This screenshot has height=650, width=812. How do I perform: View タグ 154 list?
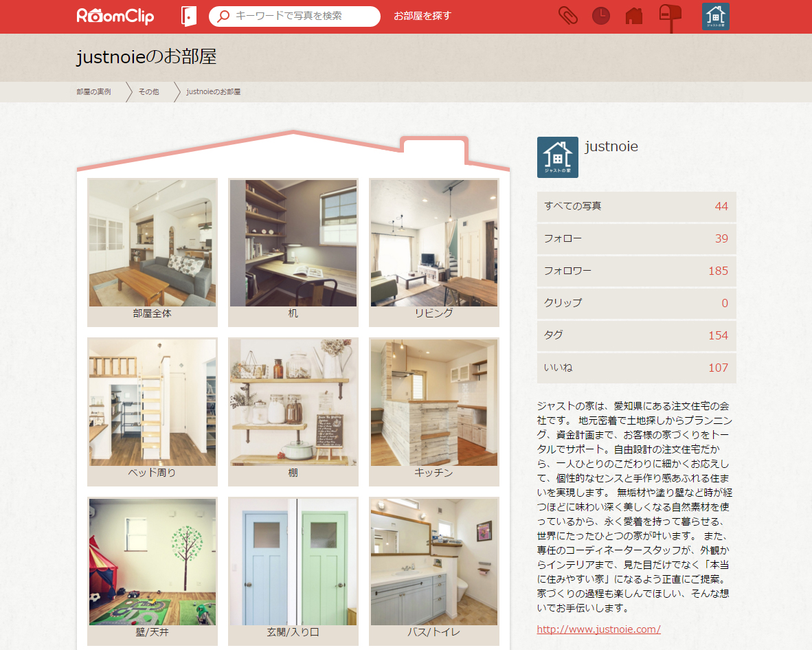(x=636, y=335)
